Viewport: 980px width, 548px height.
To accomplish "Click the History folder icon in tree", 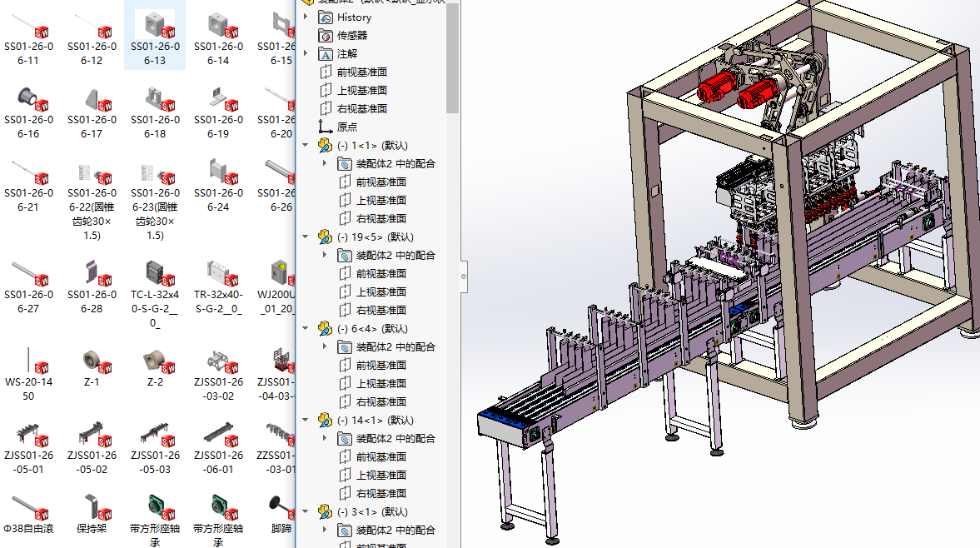I will point(326,17).
